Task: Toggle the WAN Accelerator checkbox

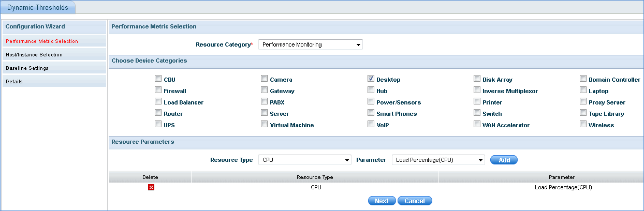Action: 477,125
